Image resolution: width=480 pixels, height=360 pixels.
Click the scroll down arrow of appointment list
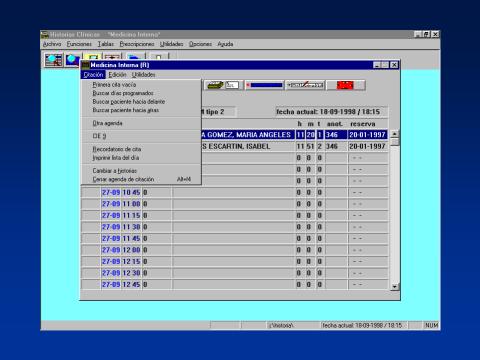395,287
